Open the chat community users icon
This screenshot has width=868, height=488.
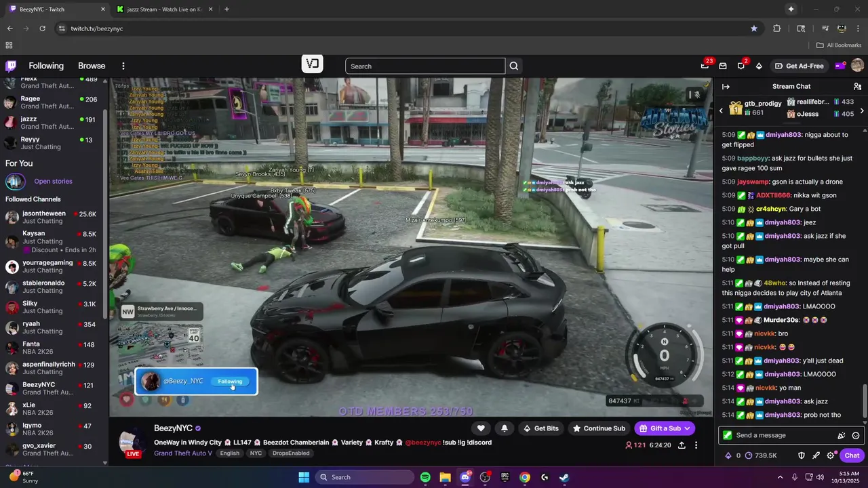857,87
